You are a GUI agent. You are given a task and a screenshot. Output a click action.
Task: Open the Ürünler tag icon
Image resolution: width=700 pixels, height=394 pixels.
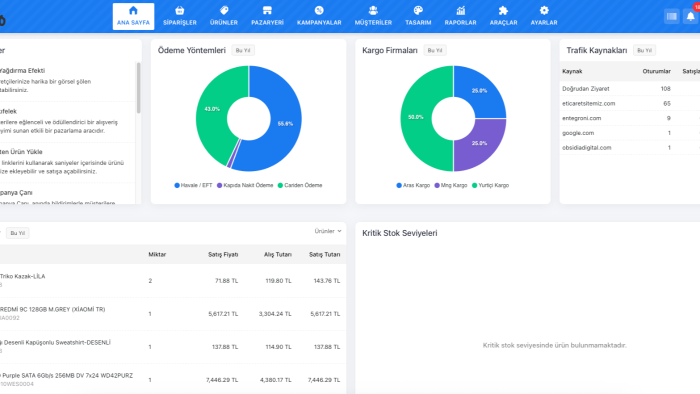[224, 11]
